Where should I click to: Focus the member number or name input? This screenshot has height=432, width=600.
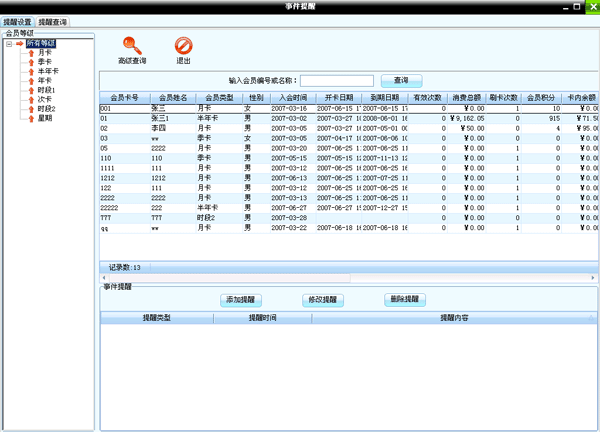(337, 80)
